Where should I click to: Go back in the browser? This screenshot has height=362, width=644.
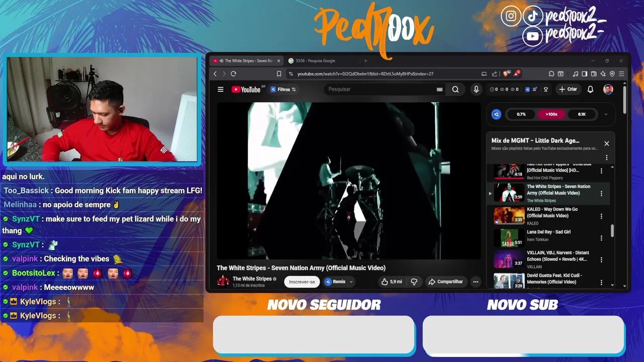[x=215, y=73]
